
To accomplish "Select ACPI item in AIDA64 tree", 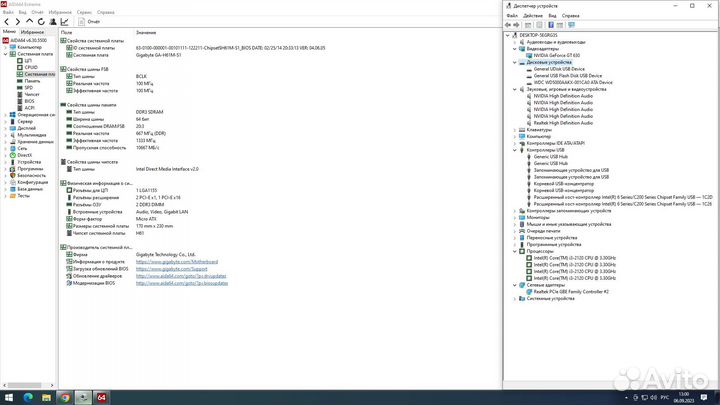I will pyautogui.click(x=29, y=108).
